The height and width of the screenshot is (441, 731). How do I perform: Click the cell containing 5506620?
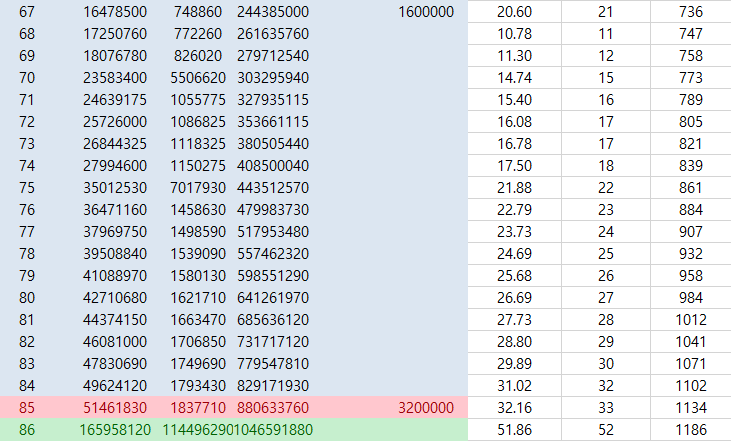coord(197,78)
